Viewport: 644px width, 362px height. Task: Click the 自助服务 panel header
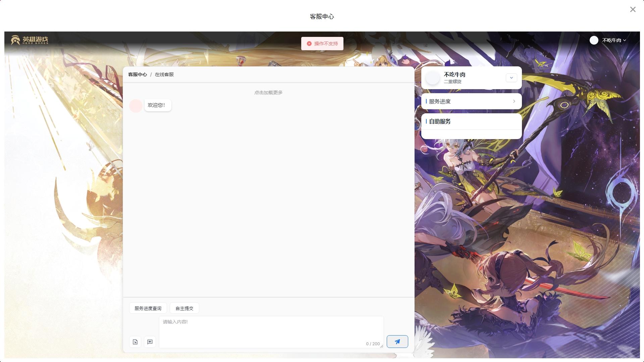[440, 122]
